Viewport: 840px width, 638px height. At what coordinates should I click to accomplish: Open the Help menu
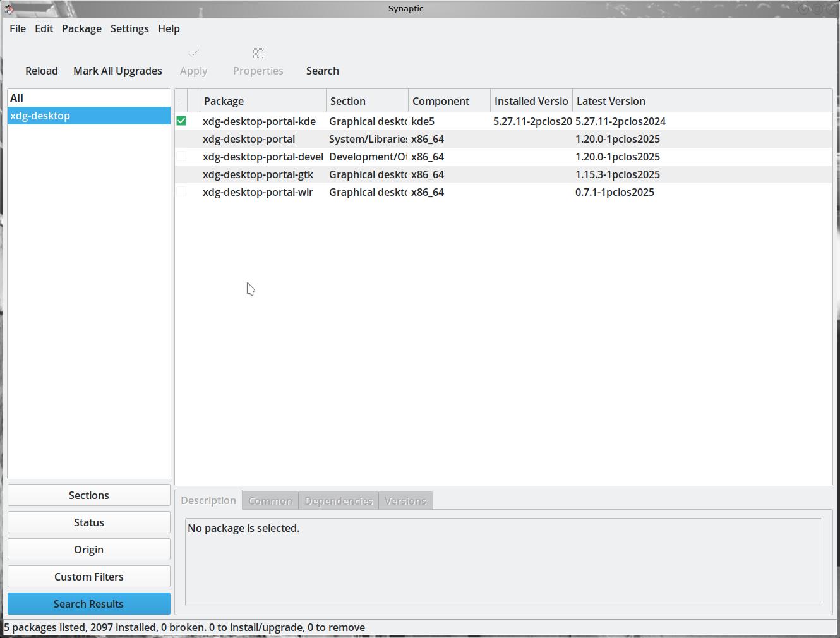(x=169, y=28)
